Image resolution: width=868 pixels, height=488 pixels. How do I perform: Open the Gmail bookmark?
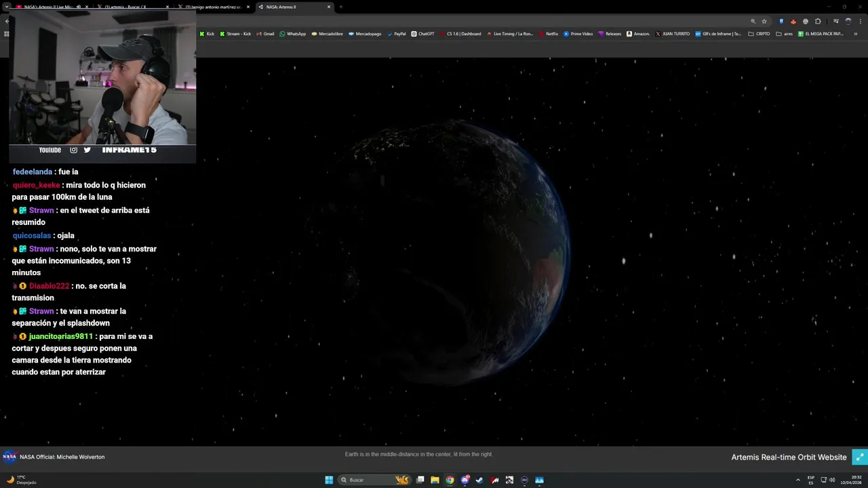[x=265, y=34]
